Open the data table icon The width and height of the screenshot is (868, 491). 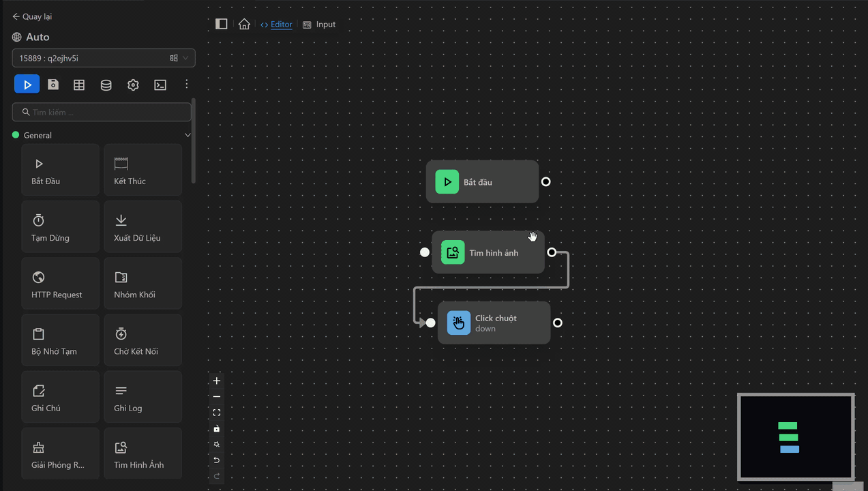coord(79,85)
